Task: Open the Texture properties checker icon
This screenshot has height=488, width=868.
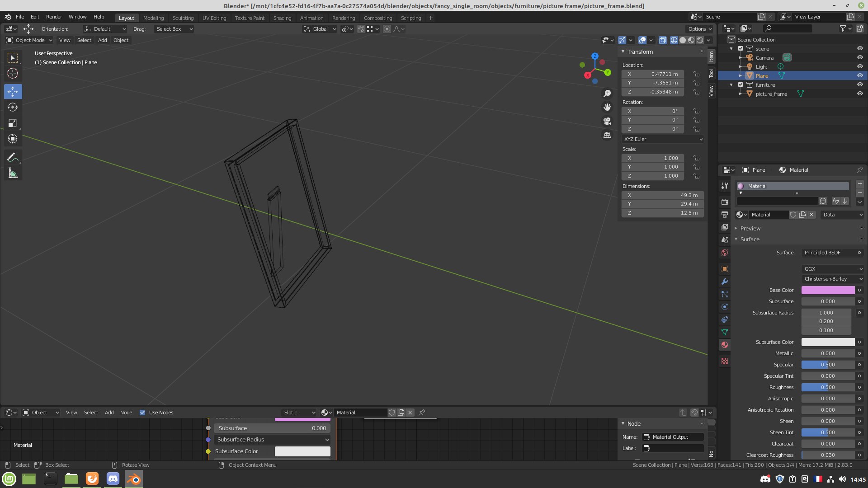Action: [725, 361]
